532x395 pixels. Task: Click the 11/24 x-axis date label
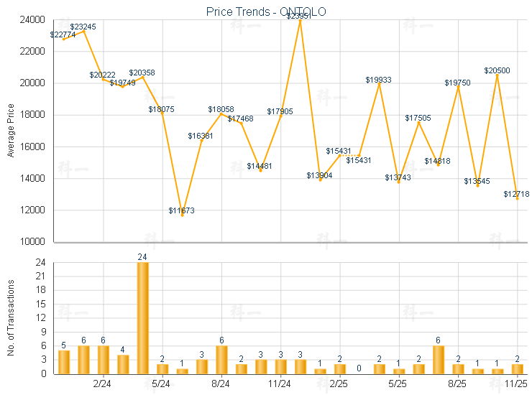[x=280, y=384]
